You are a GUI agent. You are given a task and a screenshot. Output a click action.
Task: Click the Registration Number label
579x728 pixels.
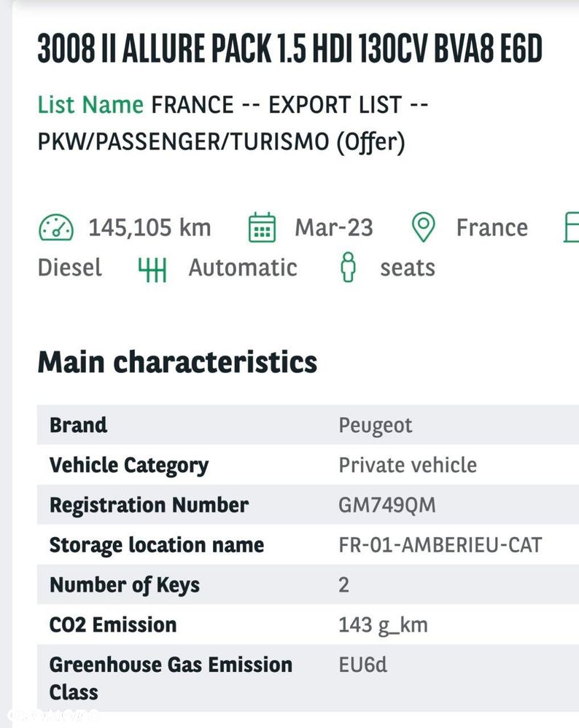point(149,506)
